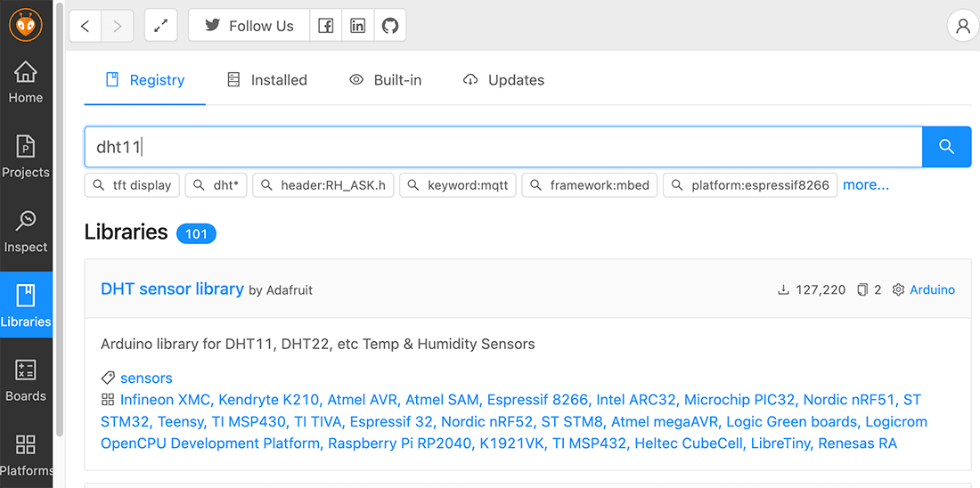
Task: Click the PlatformIO alien logo
Action: pos(26,26)
